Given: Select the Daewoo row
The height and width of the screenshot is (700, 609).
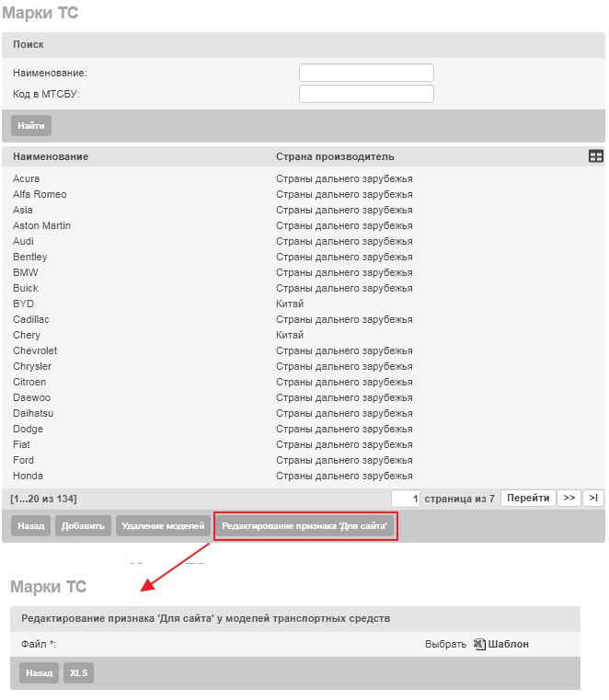Looking at the screenshot, I should [304, 397].
